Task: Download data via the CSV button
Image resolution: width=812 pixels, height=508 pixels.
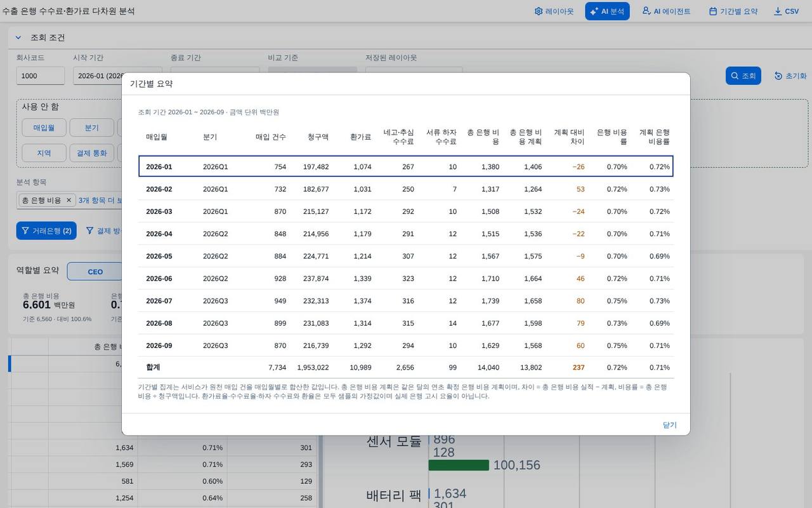Action: [786, 11]
